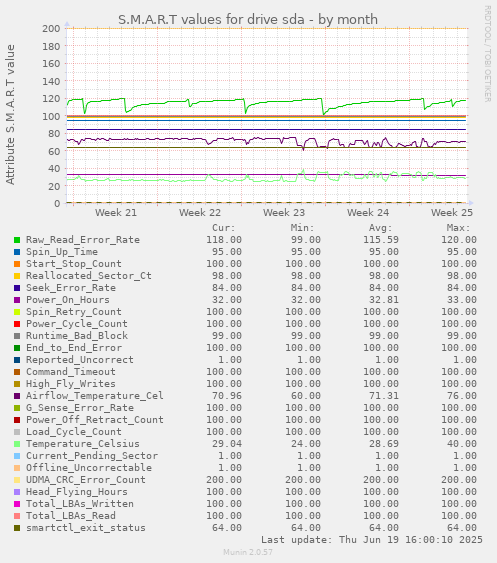
Task: Click the magenta Total_LBAs_Written legend swatch
Action: click(17, 504)
